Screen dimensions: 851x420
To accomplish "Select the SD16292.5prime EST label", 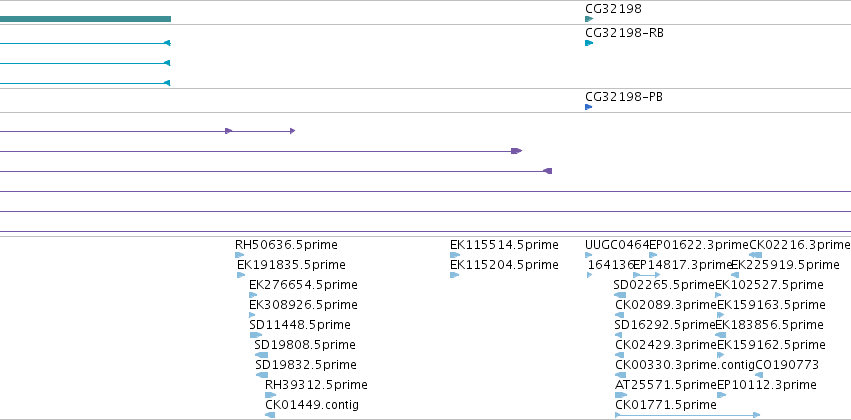I will 664,325.
